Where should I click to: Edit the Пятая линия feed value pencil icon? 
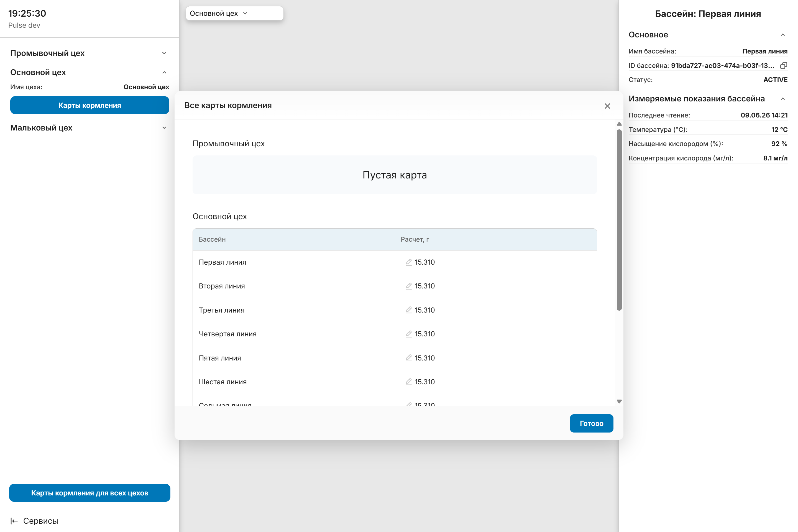pyautogui.click(x=409, y=358)
